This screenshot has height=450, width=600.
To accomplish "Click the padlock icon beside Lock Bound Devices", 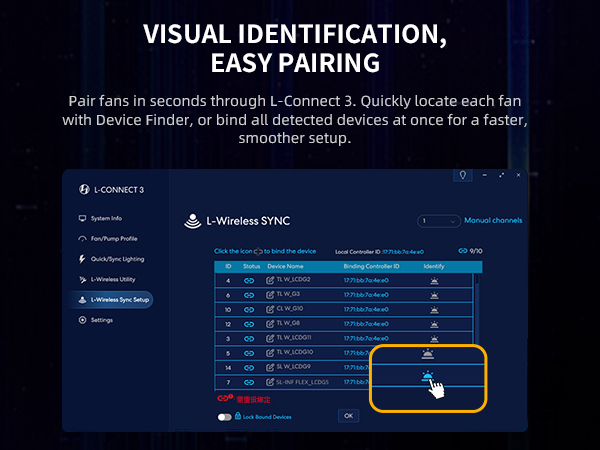I will point(238,416).
